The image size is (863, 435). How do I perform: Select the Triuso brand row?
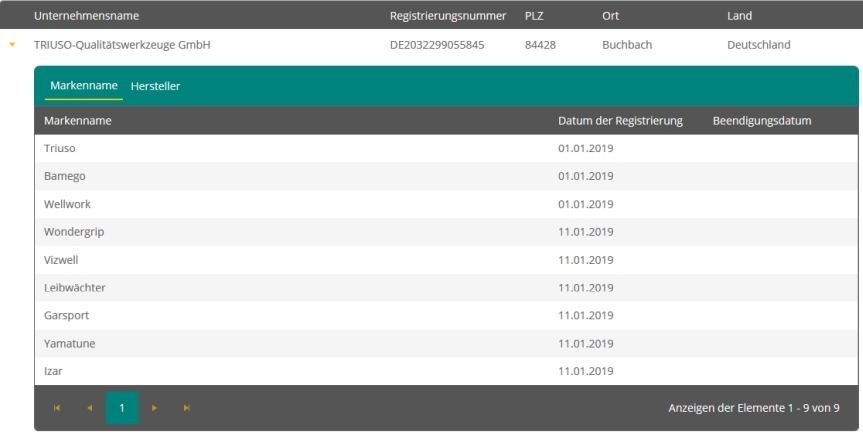446,148
